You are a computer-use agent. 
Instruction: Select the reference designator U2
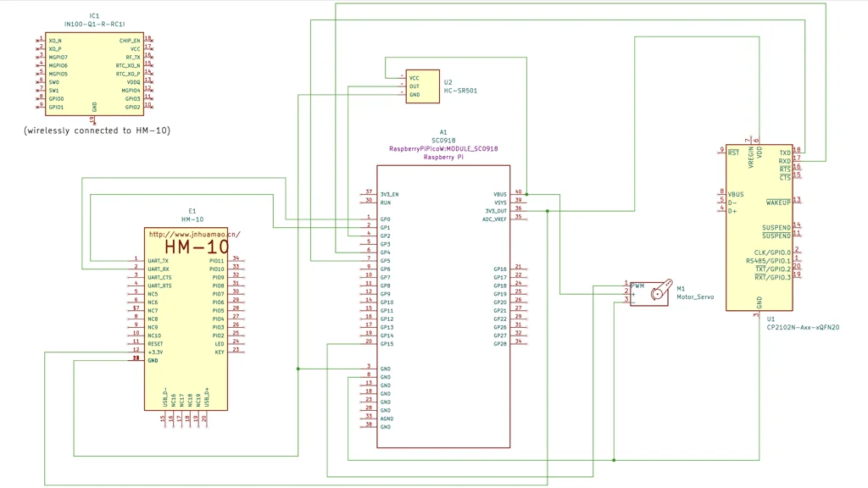tap(449, 83)
